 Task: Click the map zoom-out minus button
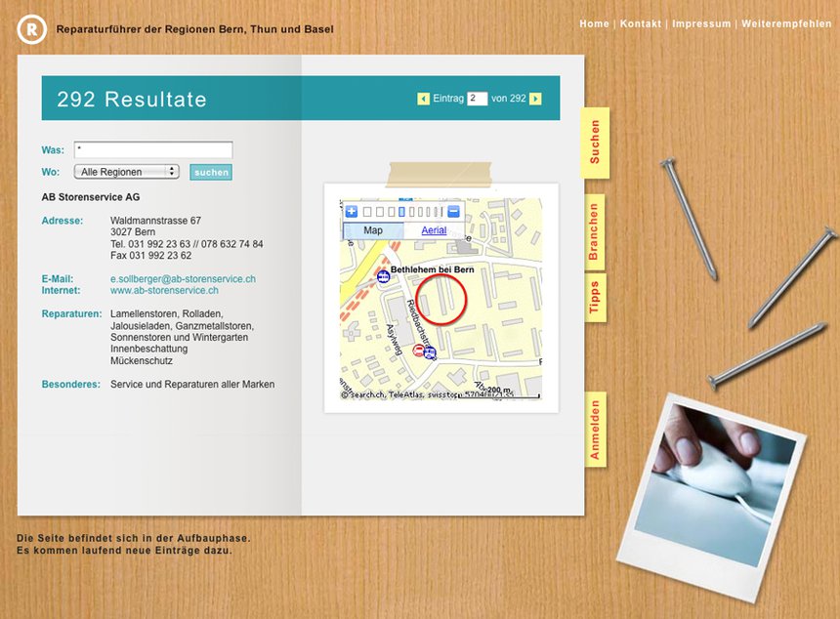coord(453,211)
